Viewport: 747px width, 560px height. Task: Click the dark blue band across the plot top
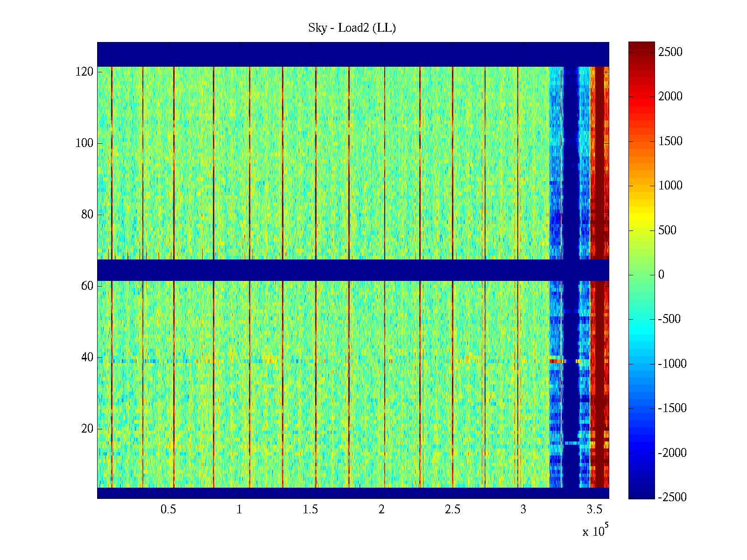pyautogui.click(x=352, y=54)
